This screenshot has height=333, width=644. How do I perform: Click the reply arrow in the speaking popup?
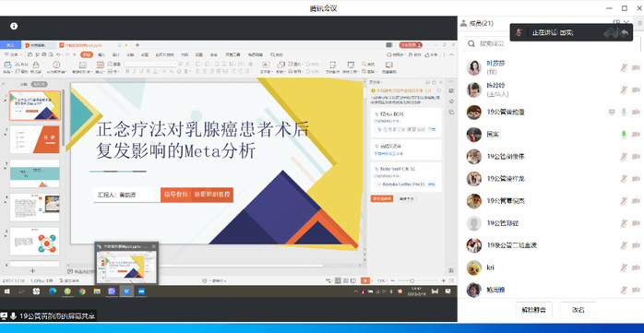[625, 32]
